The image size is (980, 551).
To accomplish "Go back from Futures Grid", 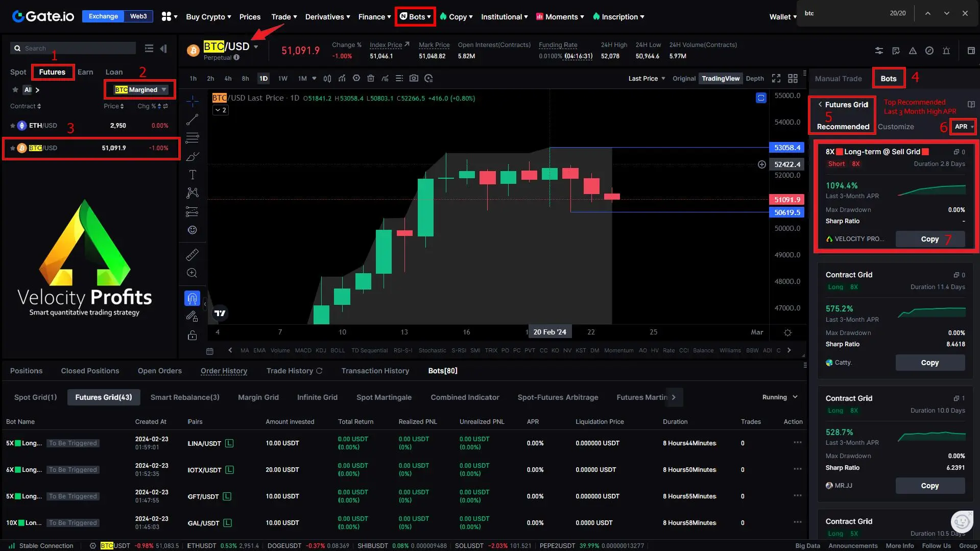I will tap(820, 104).
